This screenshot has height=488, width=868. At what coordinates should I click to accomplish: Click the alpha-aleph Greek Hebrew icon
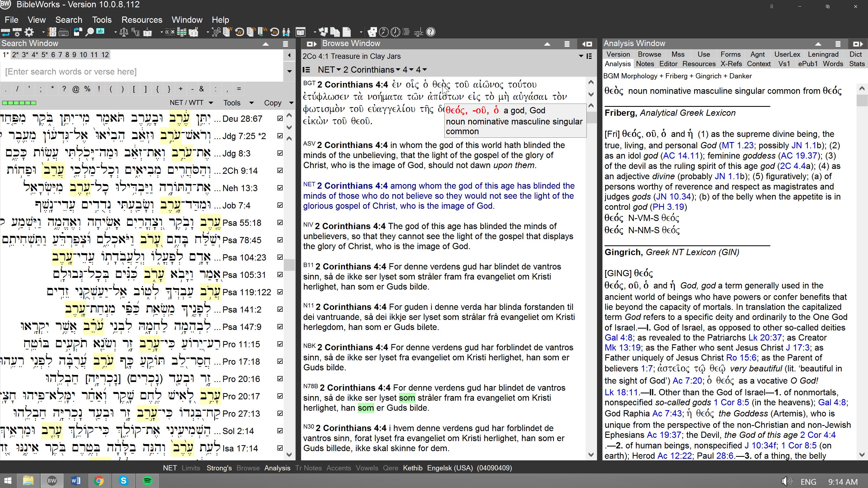coord(170,32)
